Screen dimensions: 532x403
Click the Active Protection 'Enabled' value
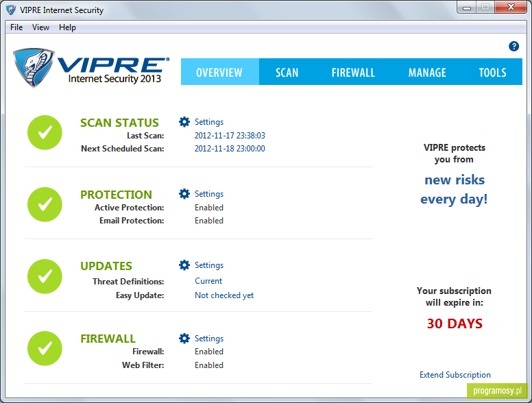point(209,207)
